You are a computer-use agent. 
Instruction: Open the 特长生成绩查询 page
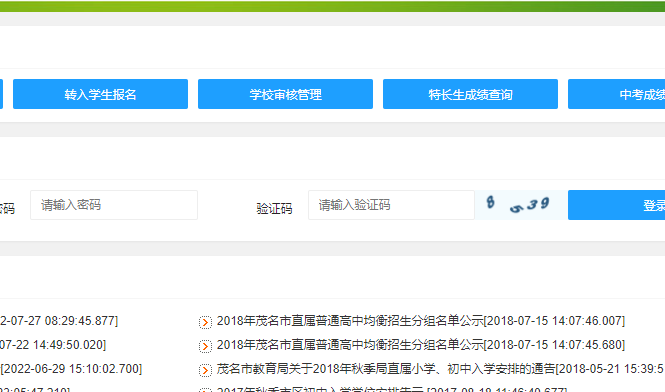[x=470, y=94]
